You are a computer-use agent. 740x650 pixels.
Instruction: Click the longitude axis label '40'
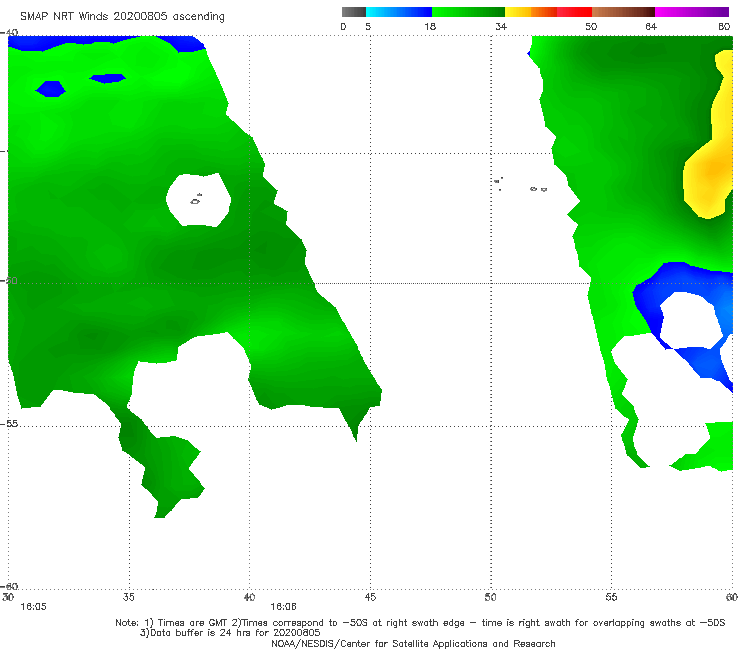[250, 597]
